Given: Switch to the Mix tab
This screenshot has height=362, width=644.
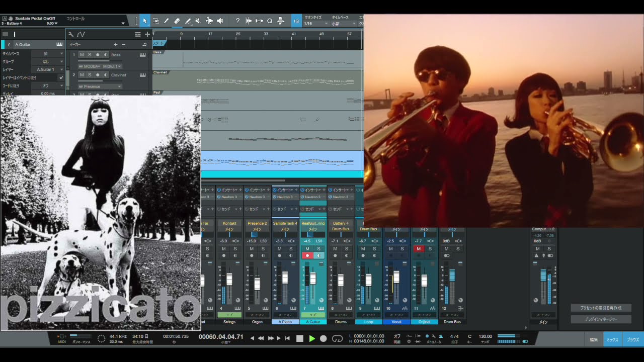Looking at the screenshot, I should [x=612, y=340].
